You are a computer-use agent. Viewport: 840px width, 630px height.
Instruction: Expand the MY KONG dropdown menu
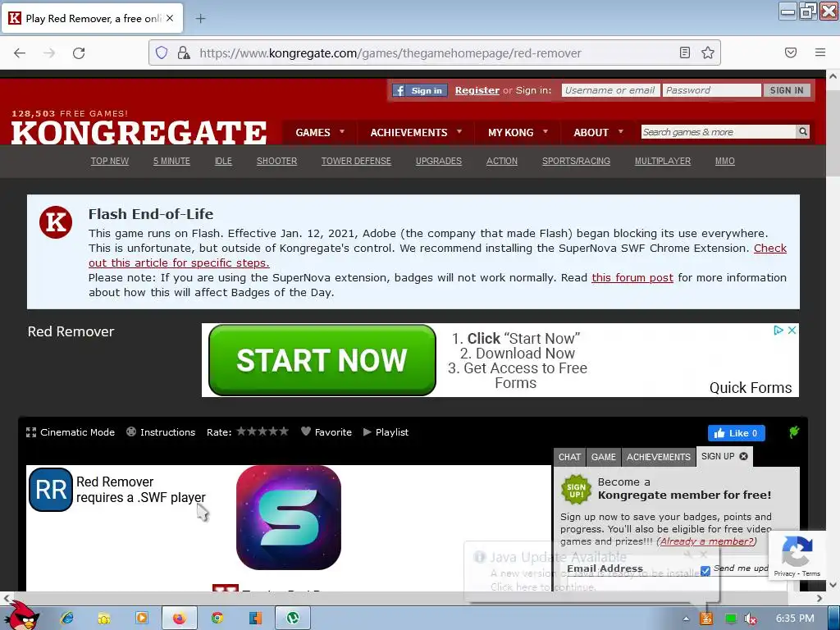(518, 132)
